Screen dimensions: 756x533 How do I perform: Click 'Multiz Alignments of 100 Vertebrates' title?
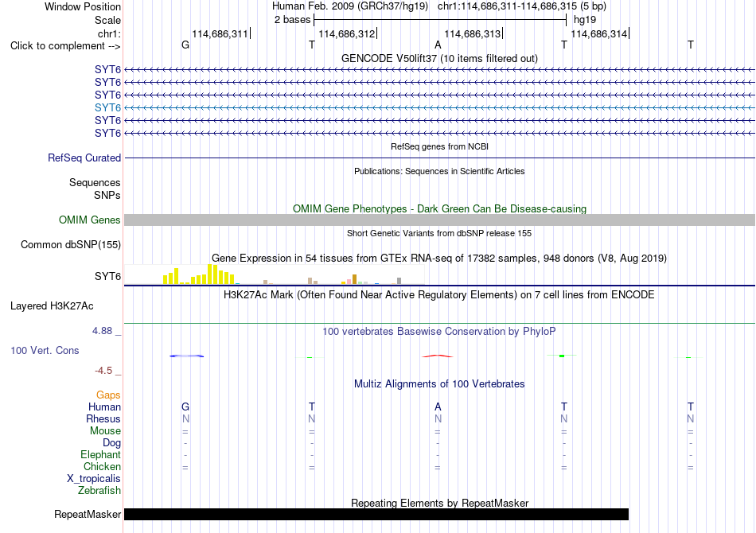439,383
